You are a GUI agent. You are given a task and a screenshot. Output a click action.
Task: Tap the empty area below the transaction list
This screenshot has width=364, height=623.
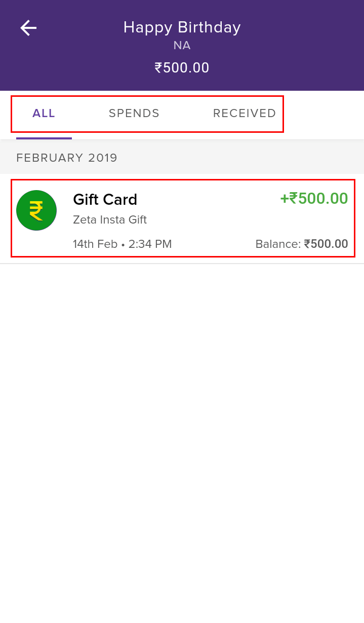182,441
